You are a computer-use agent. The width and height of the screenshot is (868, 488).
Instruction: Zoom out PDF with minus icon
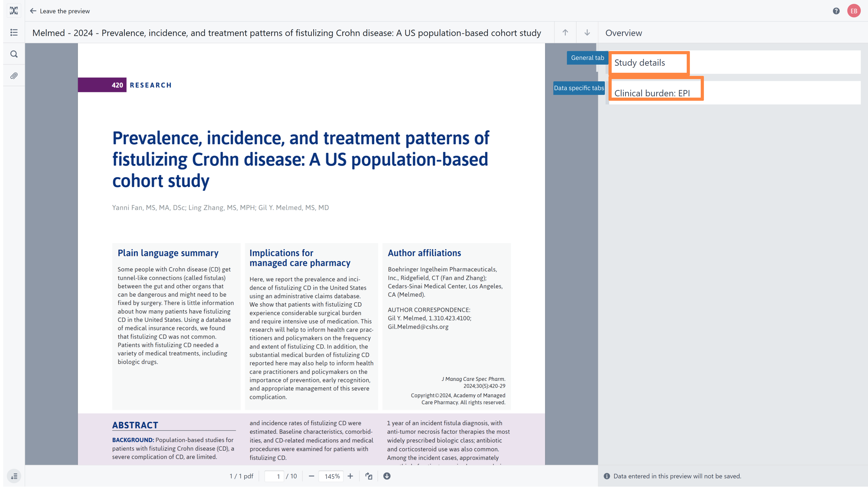point(311,476)
